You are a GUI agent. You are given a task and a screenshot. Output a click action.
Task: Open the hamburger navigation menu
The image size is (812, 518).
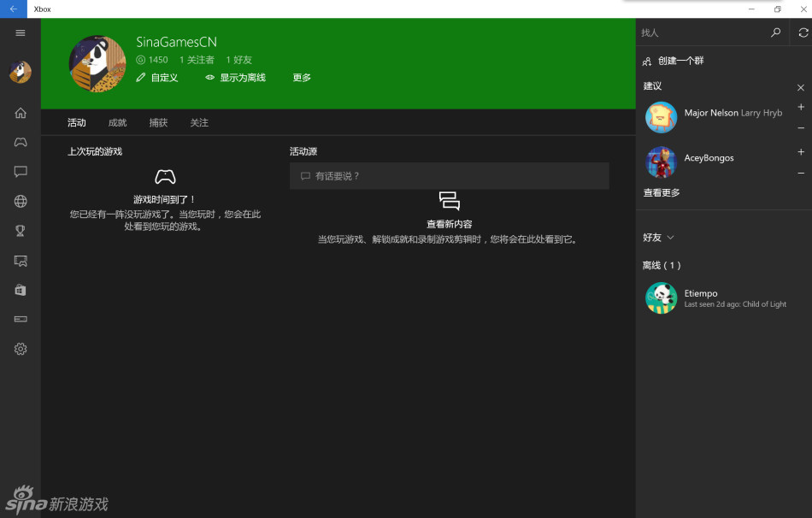click(x=21, y=32)
